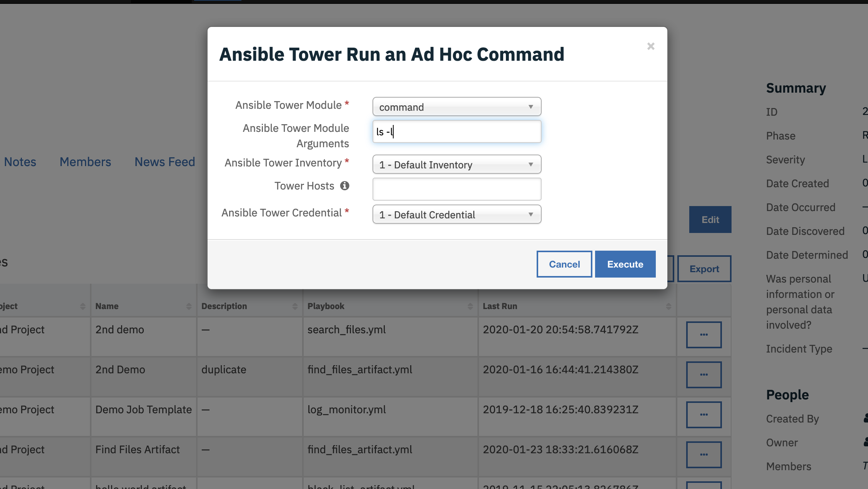868x489 pixels.
Task: Click the Incident Type label
Action: 799,349
